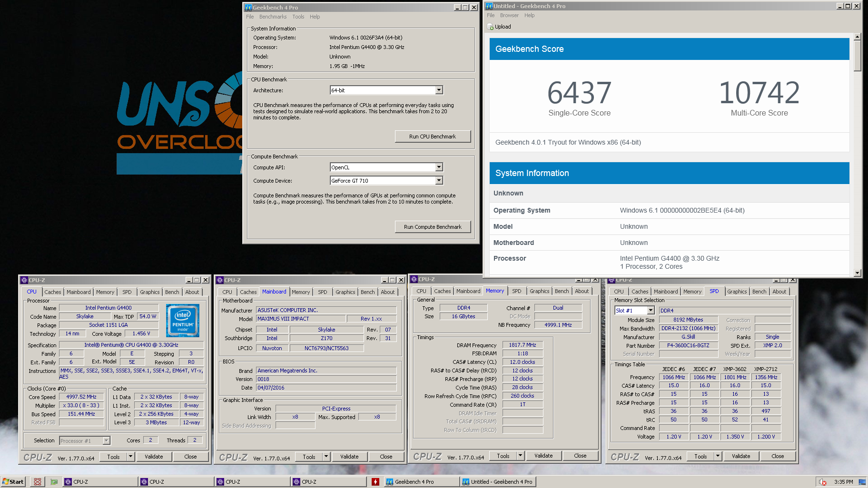This screenshot has width=868, height=488.
Task: Click the scroll down arrow in Geekbench results
Action: 857,273
